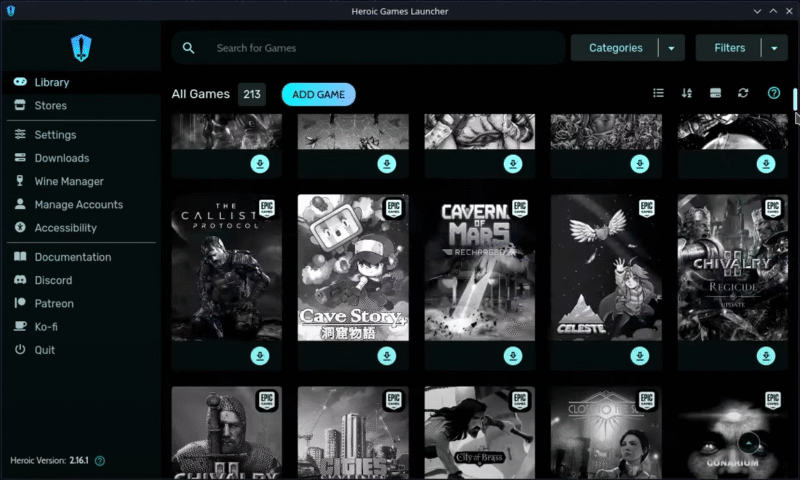Open Cave Story+ game cover
This screenshot has height=480, width=800.
pos(353,267)
